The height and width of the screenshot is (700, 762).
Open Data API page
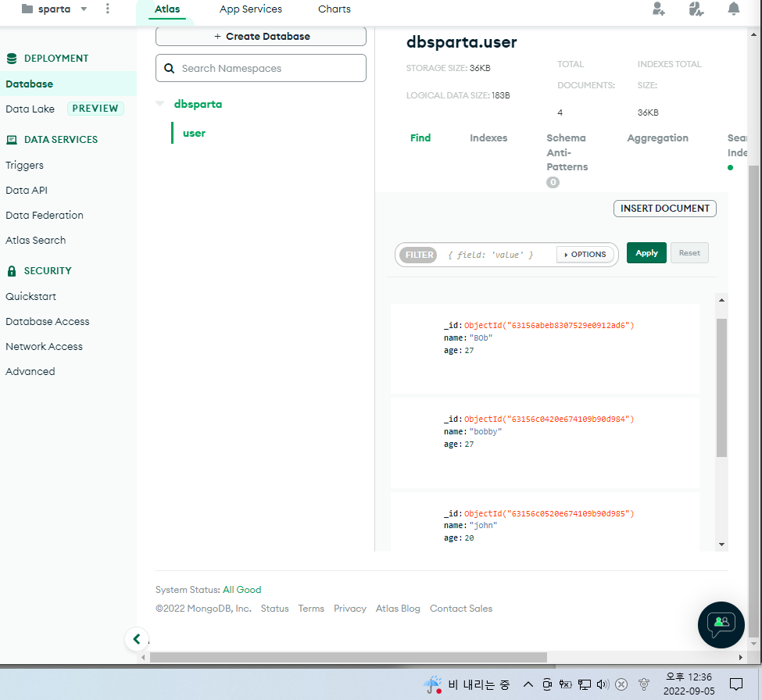click(x=27, y=191)
